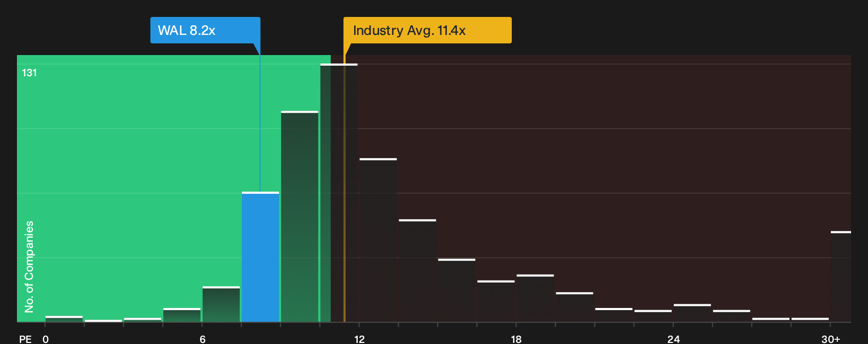This screenshot has height=344, width=868.
Task: Select the dark bar starting at PE 12
Action: click(378, 240)
